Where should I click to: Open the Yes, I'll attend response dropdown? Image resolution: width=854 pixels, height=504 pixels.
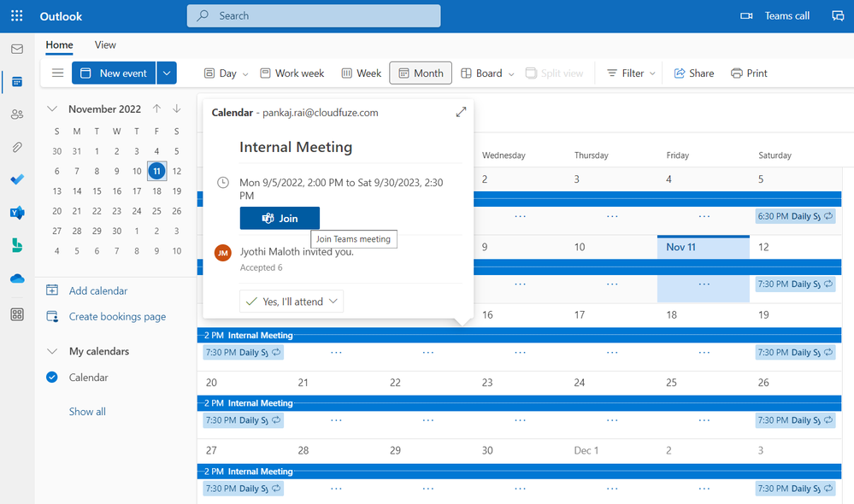click(x=292, y=301)
